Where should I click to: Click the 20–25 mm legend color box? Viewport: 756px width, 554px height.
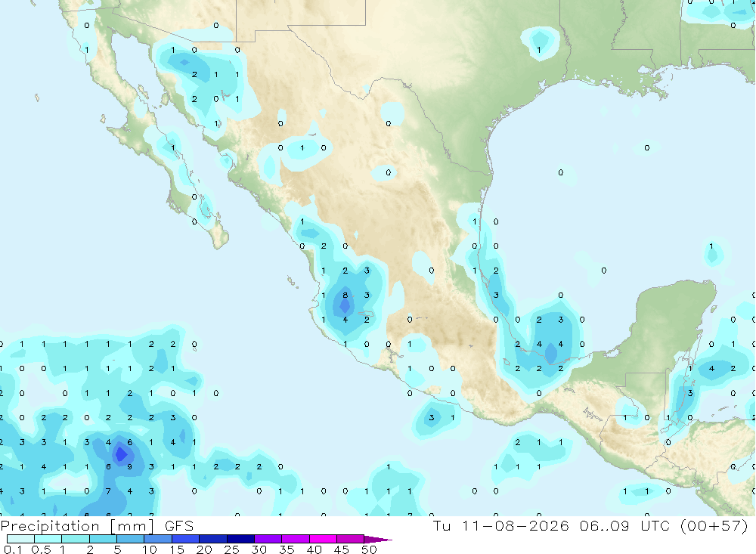(213, 539)
